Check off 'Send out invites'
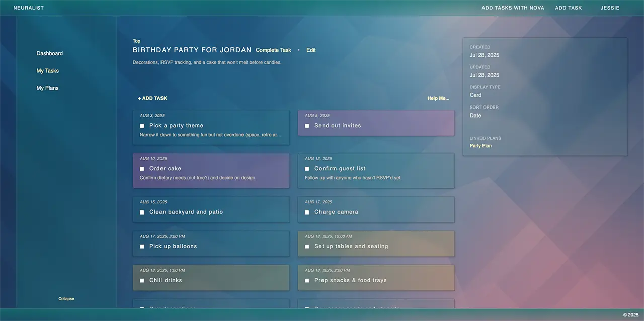 (x=307, y=125)
